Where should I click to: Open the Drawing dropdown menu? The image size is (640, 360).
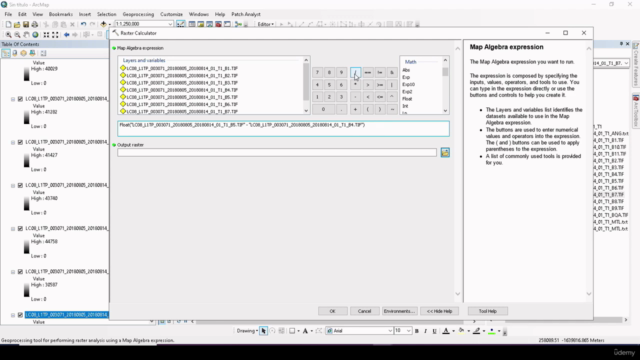(x=247, y=331)
